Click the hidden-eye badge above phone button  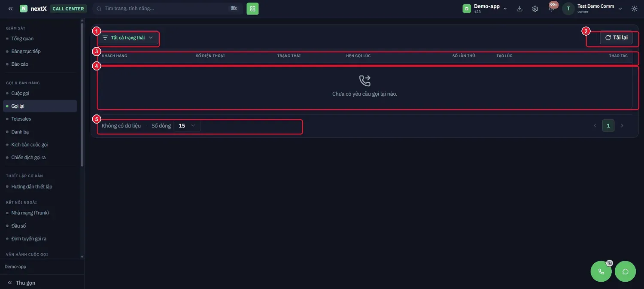tap(609, 263)
